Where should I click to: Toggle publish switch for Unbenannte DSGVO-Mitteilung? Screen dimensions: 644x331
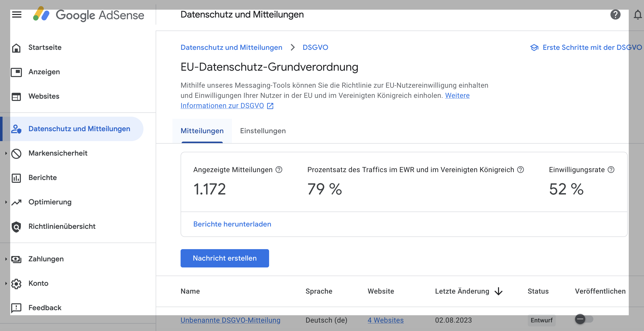click(x=584, y=319)
